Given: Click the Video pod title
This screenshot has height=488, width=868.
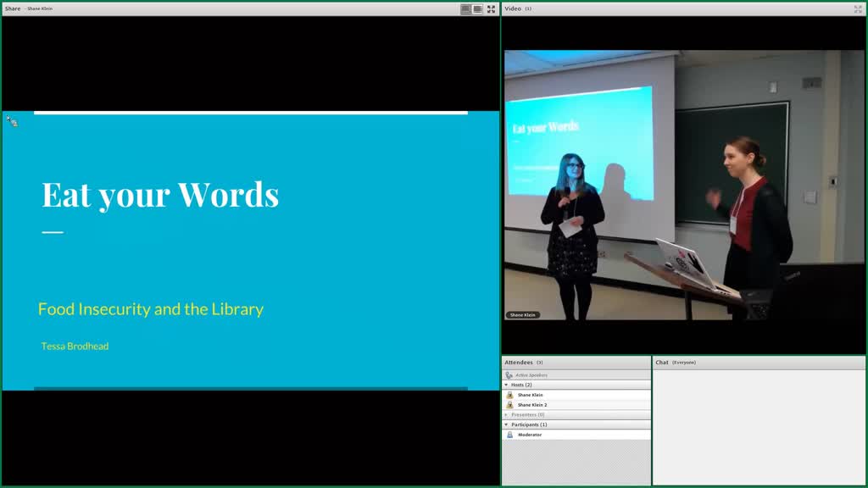Looking at the screenshot, I should [513, 8].
